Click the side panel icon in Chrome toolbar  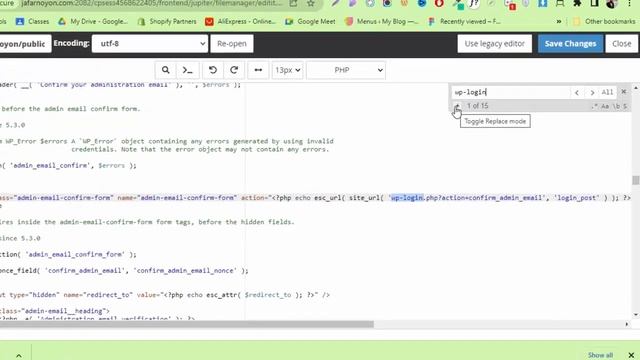pyautogui.click(x=594, y=4)
